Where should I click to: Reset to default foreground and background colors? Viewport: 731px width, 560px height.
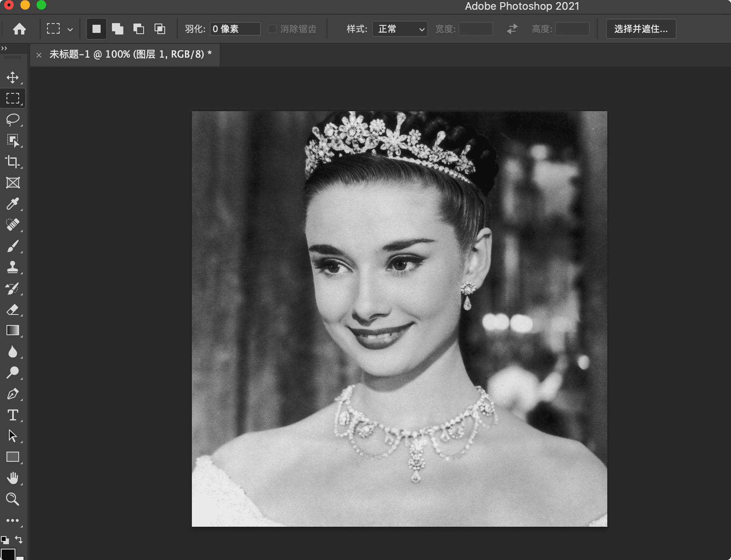(5, 540)
